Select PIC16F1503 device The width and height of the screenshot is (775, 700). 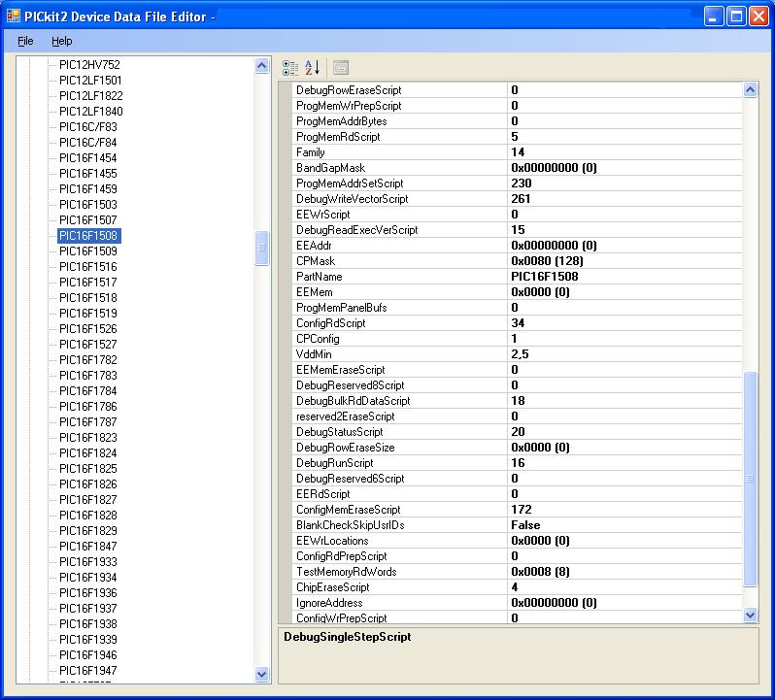[x=88, y=205]
